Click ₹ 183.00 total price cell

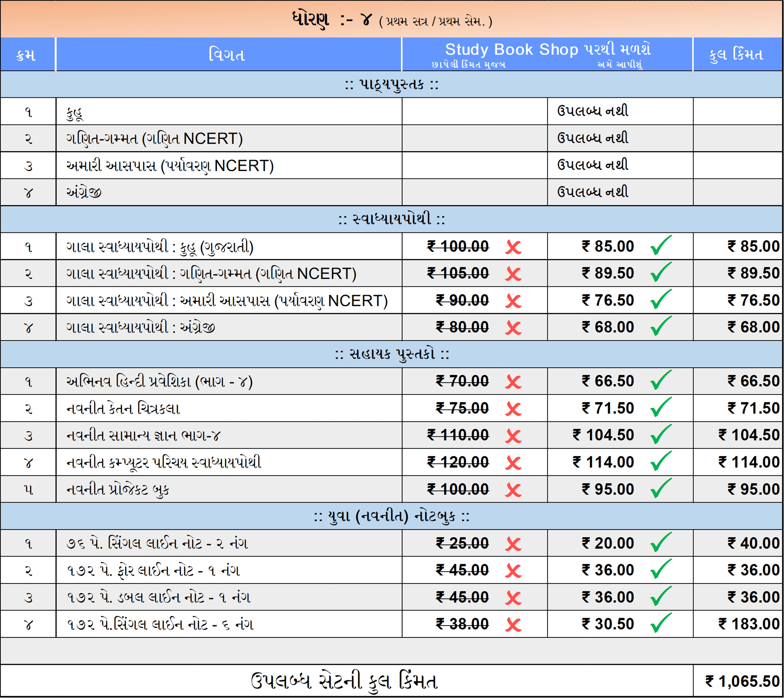[749, 624]
